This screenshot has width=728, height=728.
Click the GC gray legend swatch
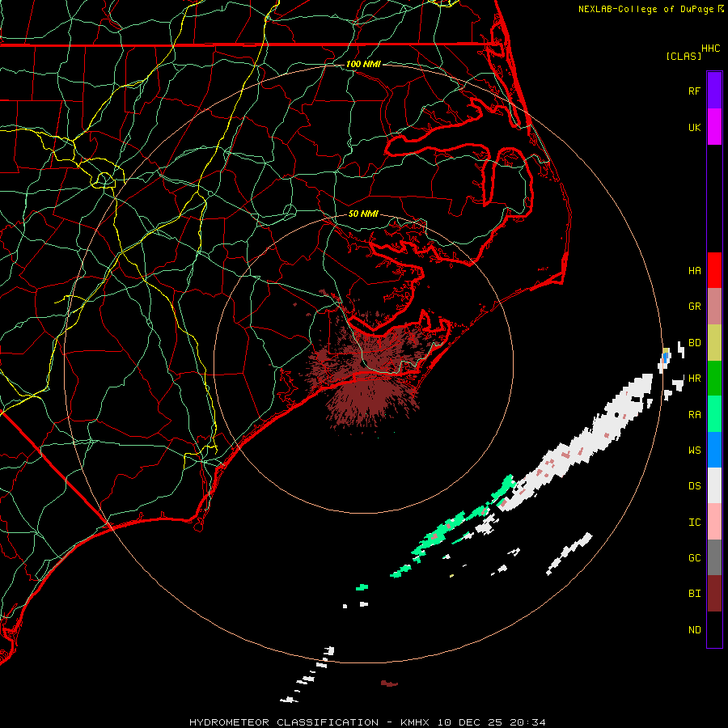point(714,557)
